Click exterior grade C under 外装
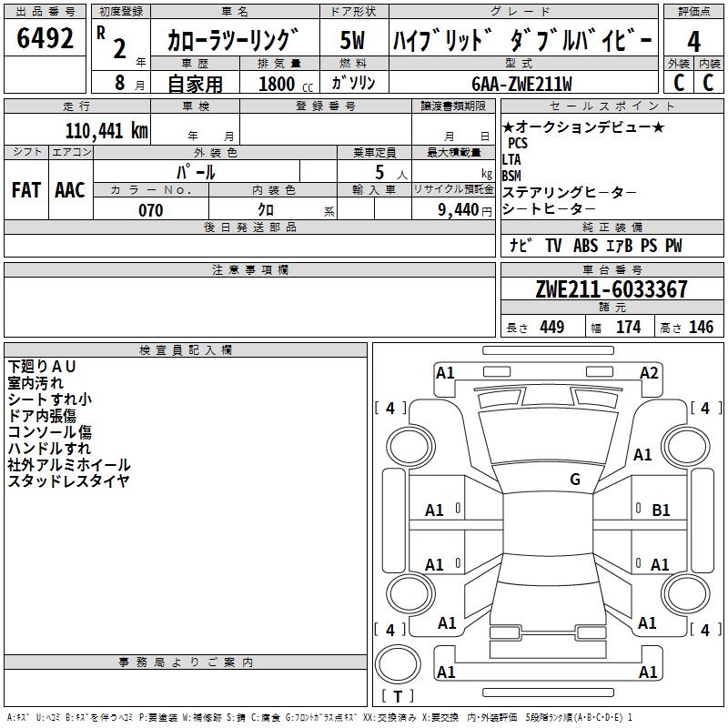This screenshot has height=728, width=728. point(679,83)
